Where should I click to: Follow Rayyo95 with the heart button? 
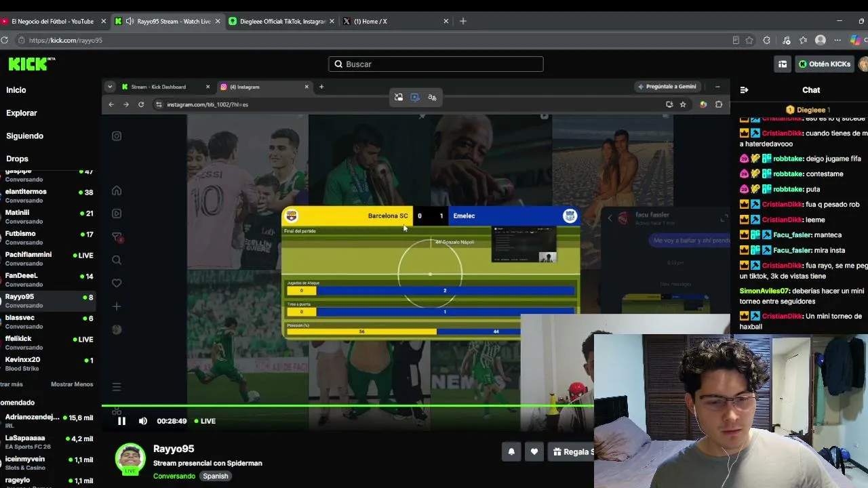pyautogui.click(x=534, y=451)
